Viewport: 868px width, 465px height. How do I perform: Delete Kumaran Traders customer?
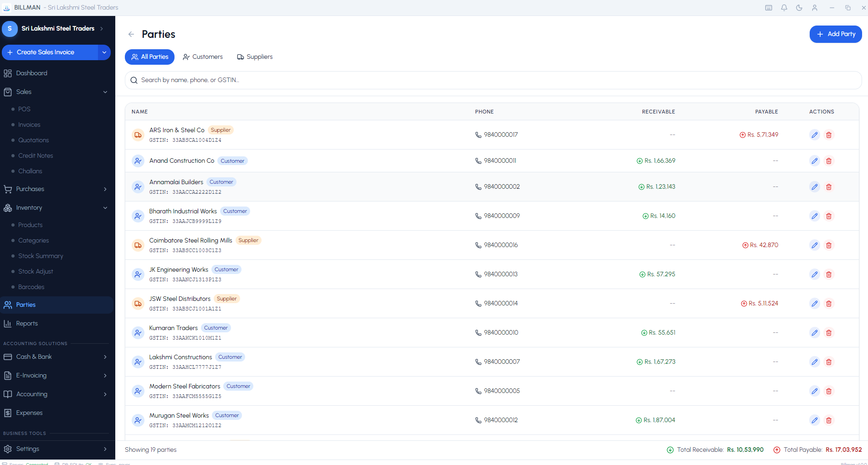829,333
